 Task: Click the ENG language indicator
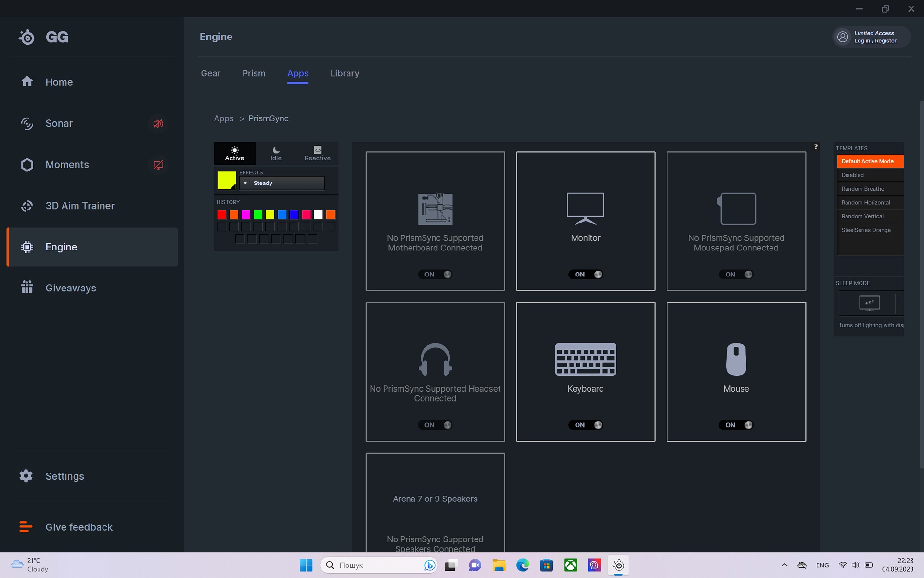pyautogui.click(x=822, y=565)
